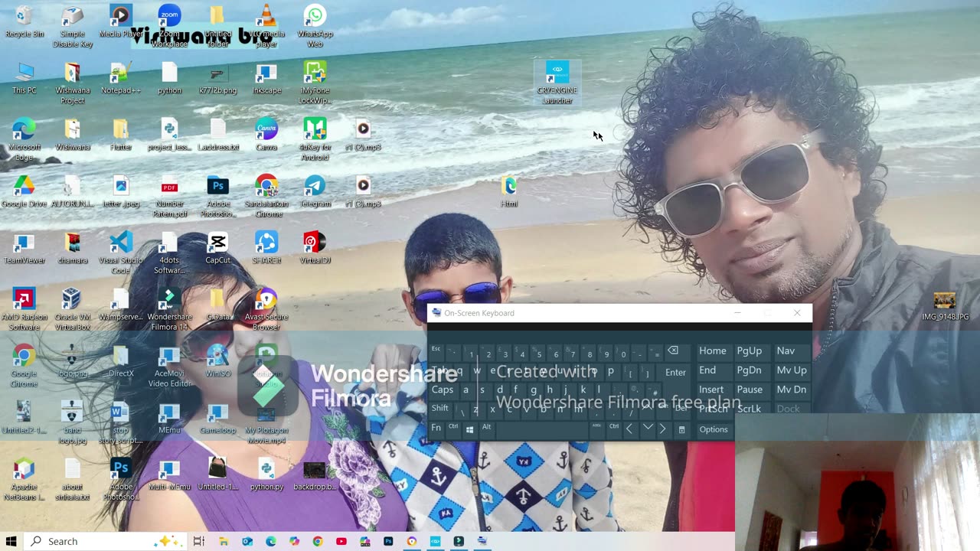Click PgUp key on On-Screen Keyboard

tap(749, 350)
